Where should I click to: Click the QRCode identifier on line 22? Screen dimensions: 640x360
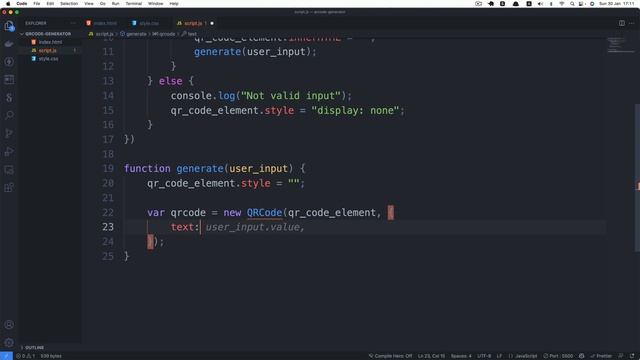pos(264,213)
